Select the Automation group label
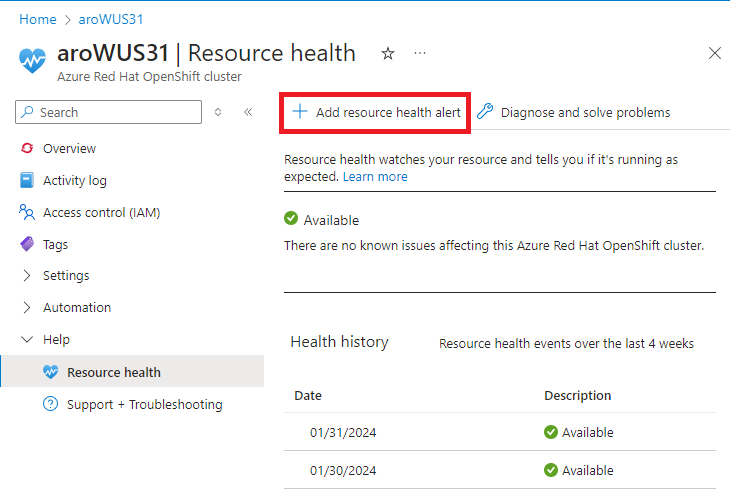Image resolution: width=730 pixels, height=490 pixels. click(x=77, y=307)
